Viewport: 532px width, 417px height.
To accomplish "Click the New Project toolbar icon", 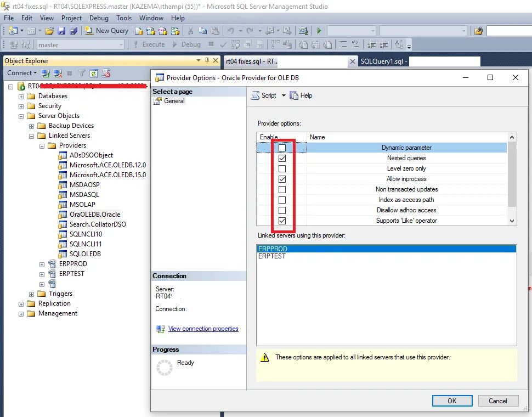I will pos(13,31).
